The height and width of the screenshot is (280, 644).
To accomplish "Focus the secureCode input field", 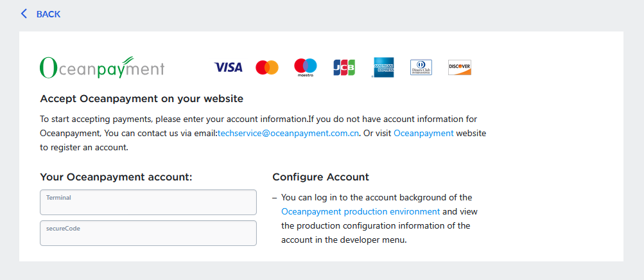I will 148,233.
